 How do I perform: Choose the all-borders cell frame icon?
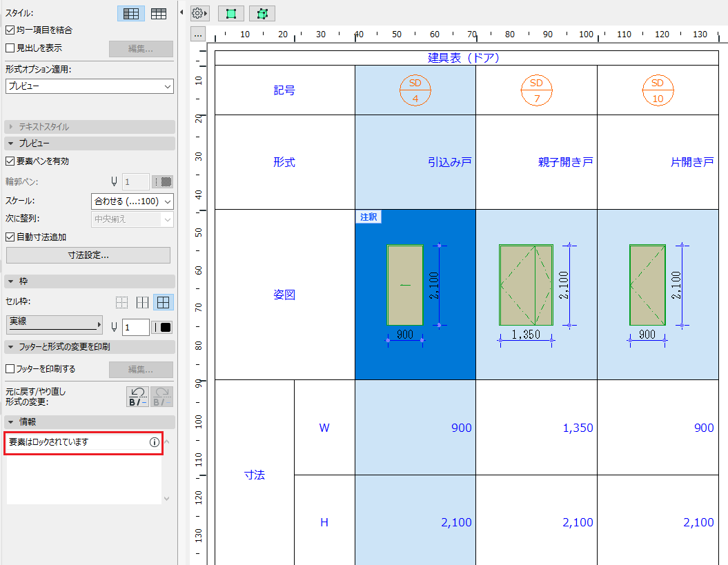point(163,303)
